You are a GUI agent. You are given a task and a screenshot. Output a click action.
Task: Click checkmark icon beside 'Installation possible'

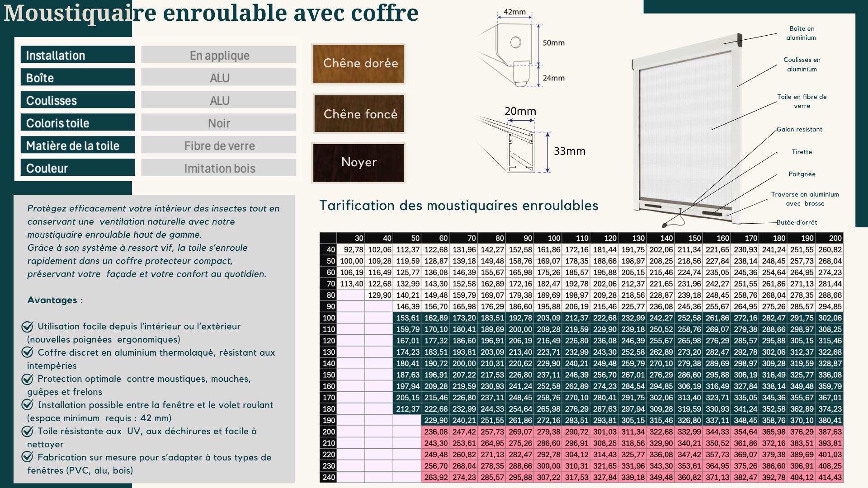(28, 405)
